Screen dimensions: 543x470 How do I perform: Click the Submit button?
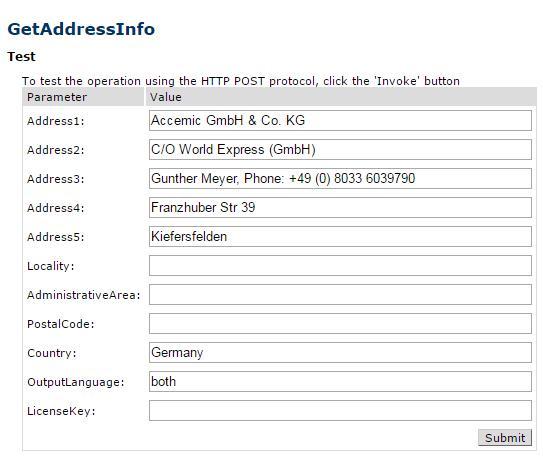(505, 437)
